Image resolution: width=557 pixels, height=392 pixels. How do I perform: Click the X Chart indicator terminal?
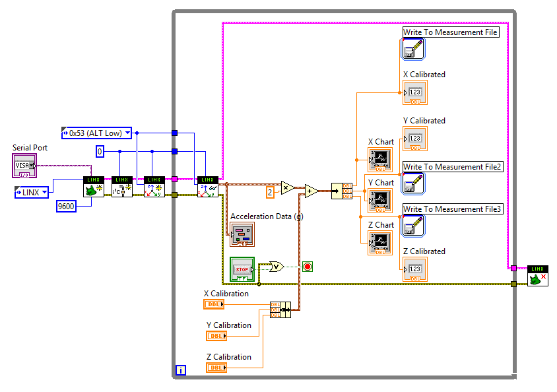(380, 160)
